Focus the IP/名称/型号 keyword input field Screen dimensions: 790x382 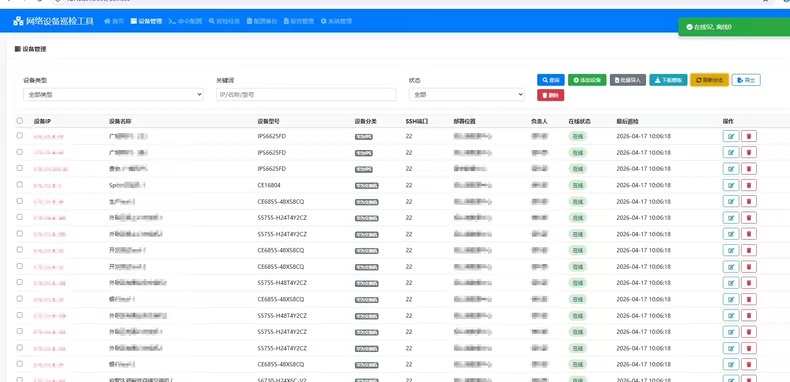(x=306, y=94)
